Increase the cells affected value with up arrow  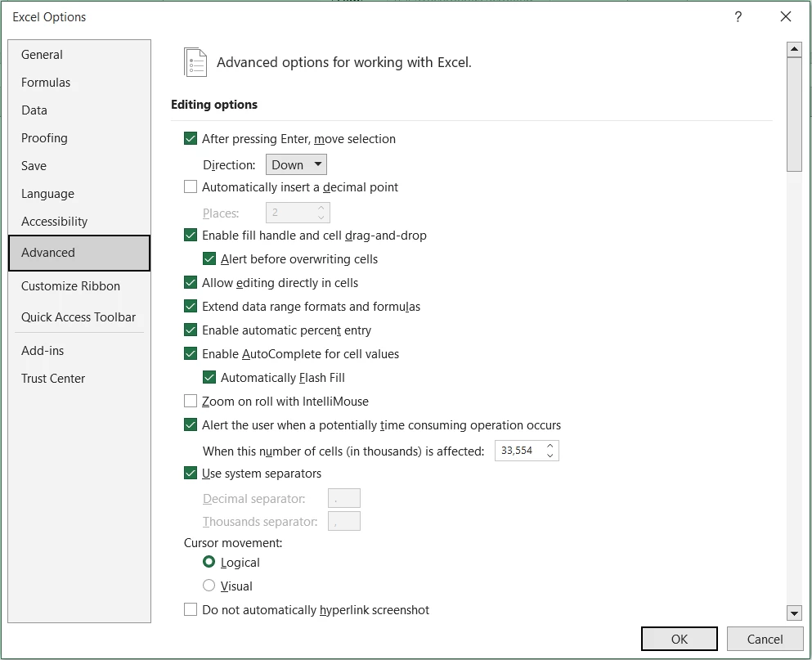click(550, 446)
